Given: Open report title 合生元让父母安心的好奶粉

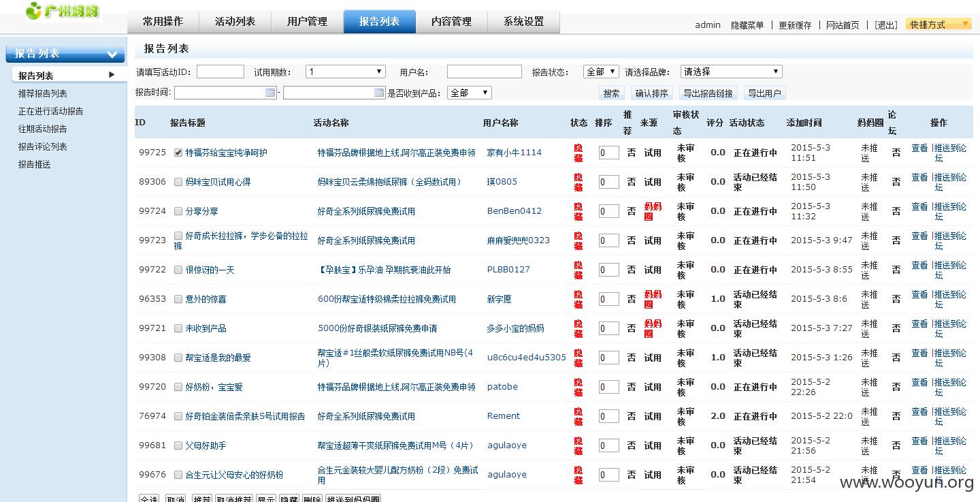Looking at the screenshot, I should pyautogui.click(x=234, y=475).
